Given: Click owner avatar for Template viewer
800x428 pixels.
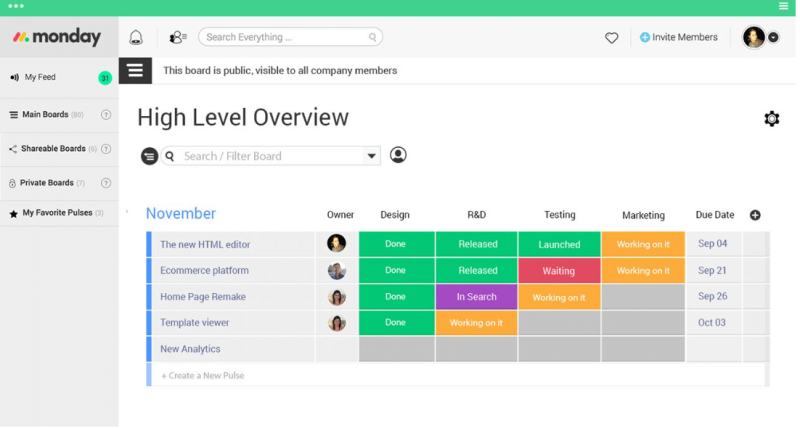Looking at the screenshot, I should click(337, 322).
